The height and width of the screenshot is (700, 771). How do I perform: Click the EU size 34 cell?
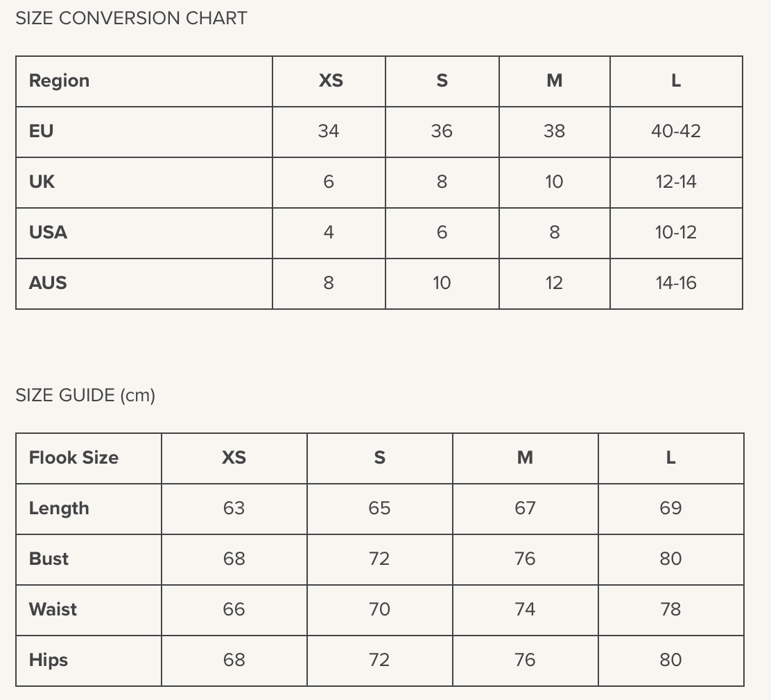click(329, 131)
